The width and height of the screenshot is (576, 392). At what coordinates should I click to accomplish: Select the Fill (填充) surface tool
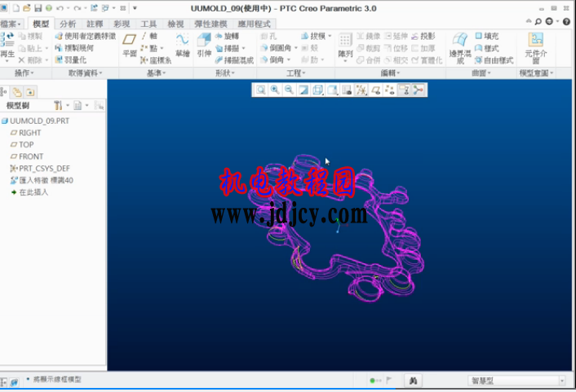[x=487, y=36]
